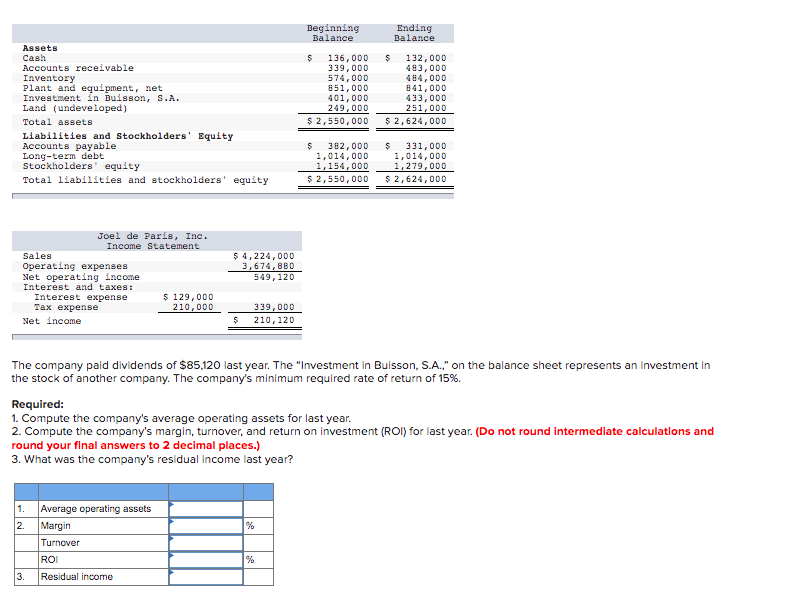
Task: Click Total assets ending value $2,624,000
Action: point(416,121)
